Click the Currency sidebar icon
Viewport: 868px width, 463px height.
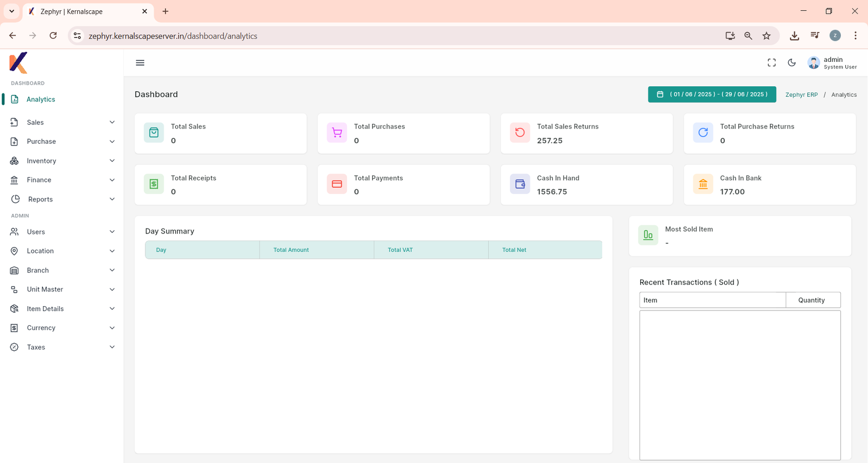coord(15,328)
